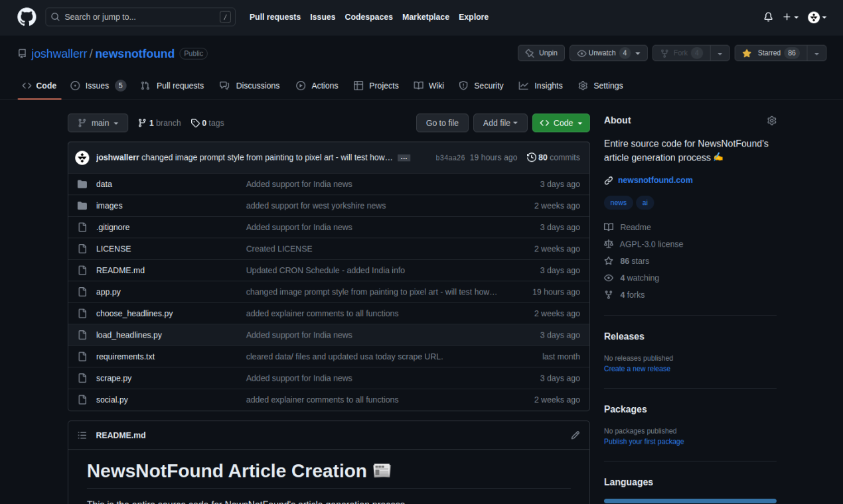
Task: Edit README with pencil icon
Action: tap(575, 435)
